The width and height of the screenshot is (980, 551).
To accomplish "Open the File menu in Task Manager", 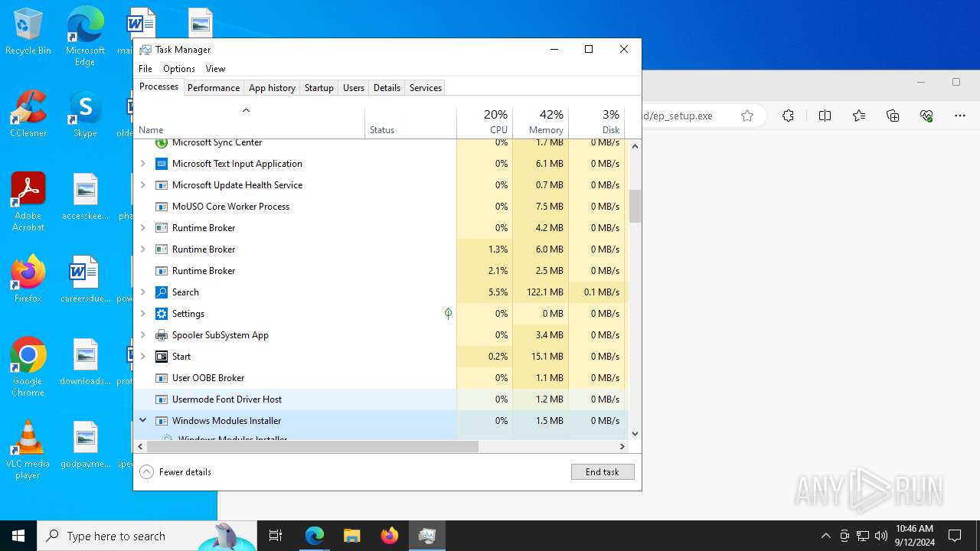I will coord(145,69).
